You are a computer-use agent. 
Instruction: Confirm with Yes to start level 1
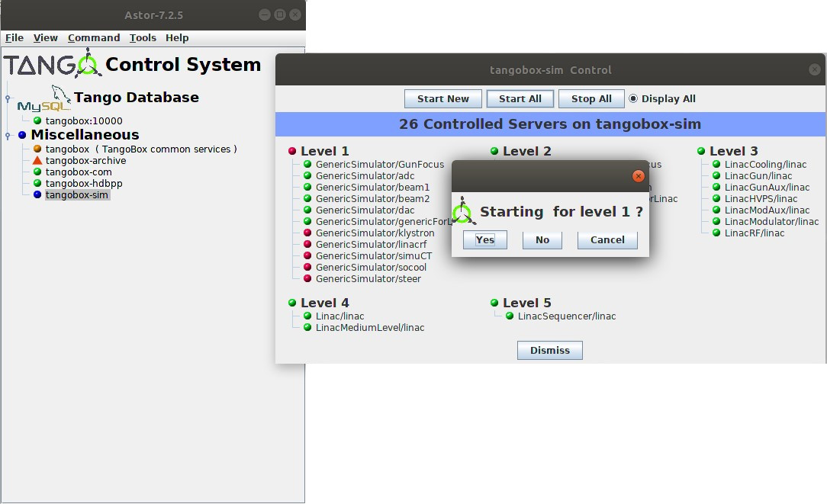(485, 240)
